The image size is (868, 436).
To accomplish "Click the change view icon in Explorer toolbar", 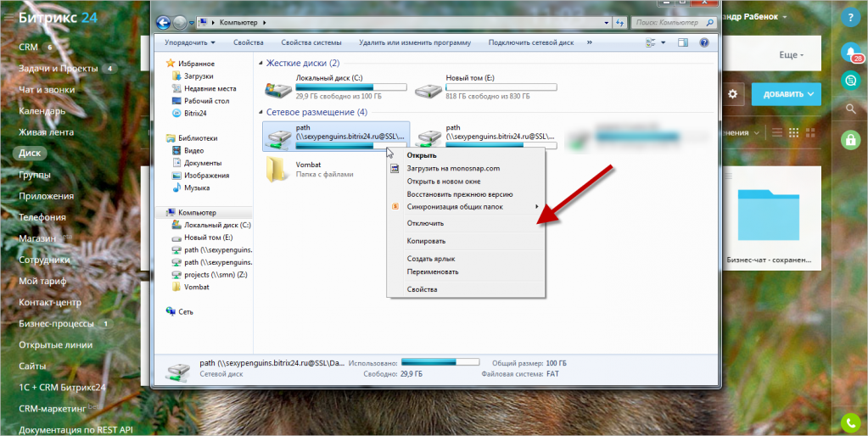I will (x=651, y=42).
